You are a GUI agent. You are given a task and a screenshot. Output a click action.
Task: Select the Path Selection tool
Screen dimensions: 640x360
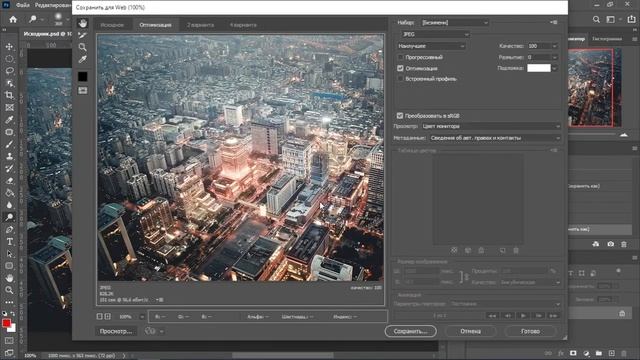[x=9, y=254]
